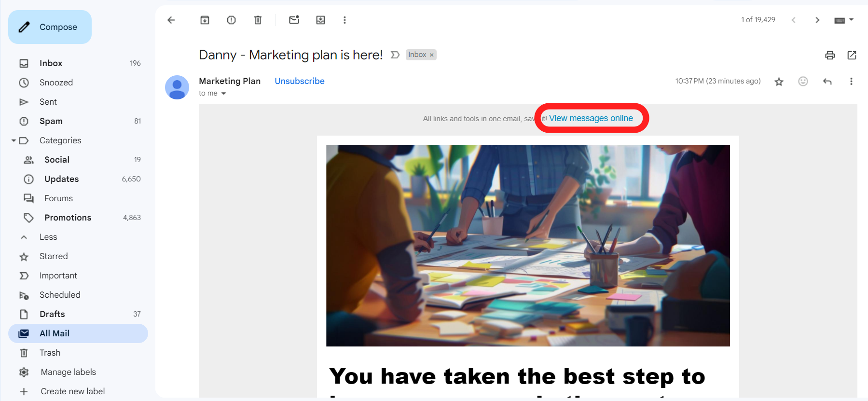868x401 pixels.
Task: Go to the Drafts folder
Action: tap(52, 314)
